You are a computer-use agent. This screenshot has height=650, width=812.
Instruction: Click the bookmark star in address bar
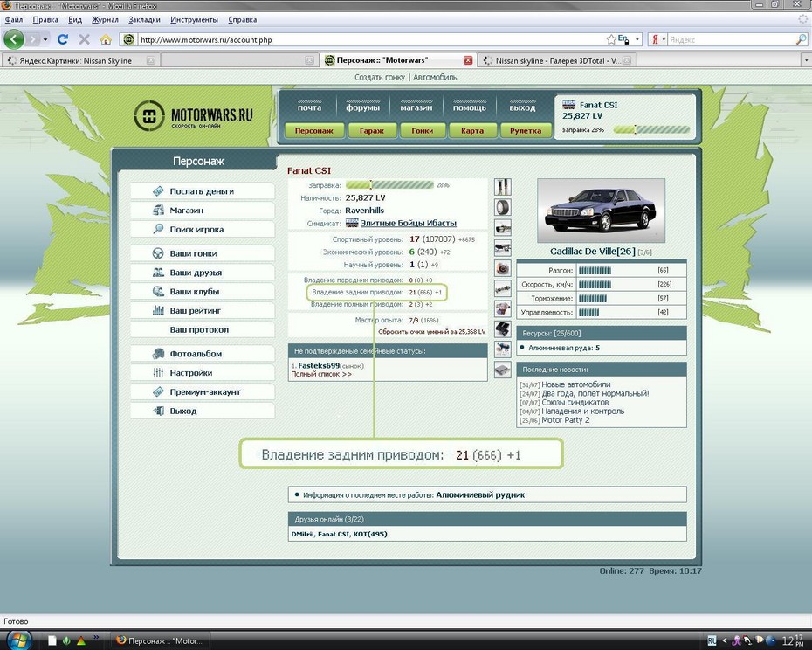[x=611, y=39]
